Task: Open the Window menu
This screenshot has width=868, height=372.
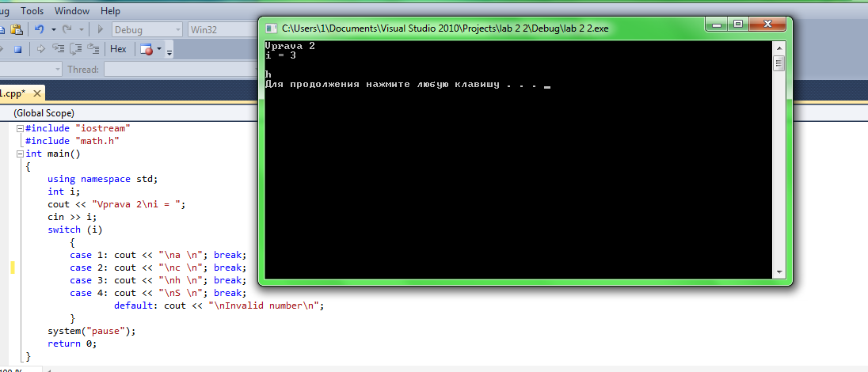Action: (x=72, y=10)
